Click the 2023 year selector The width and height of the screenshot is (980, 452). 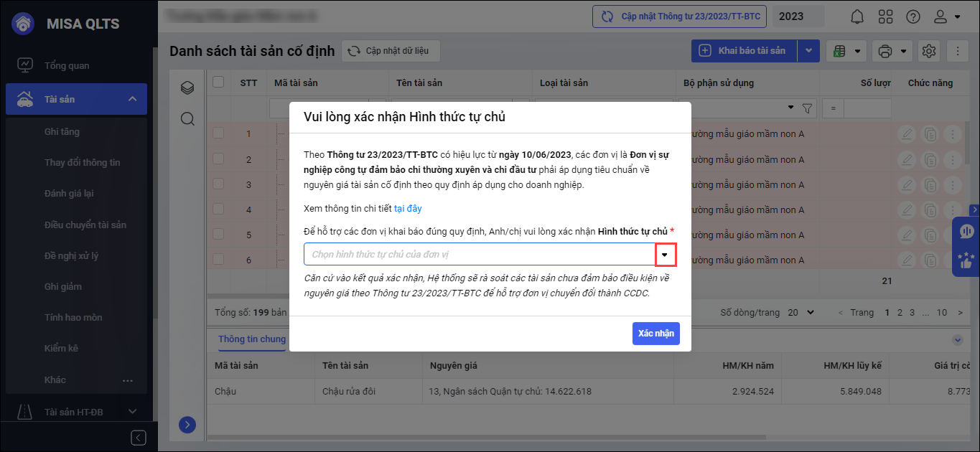(x=798, y=17)
